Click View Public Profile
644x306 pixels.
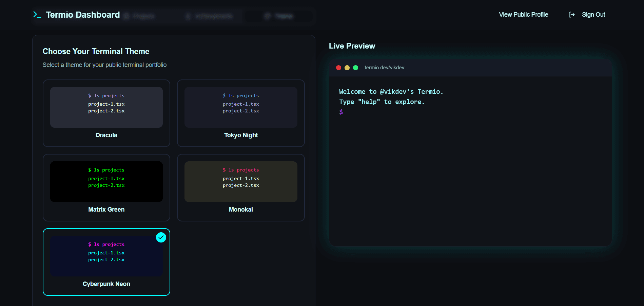[523, 15]
